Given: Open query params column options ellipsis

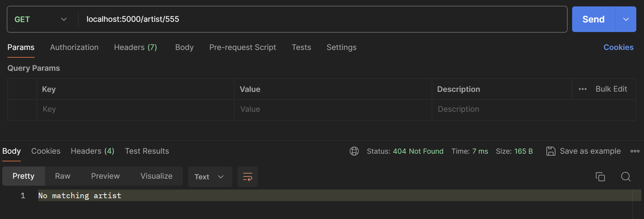Looking at the screenshot, I should 582,89.
